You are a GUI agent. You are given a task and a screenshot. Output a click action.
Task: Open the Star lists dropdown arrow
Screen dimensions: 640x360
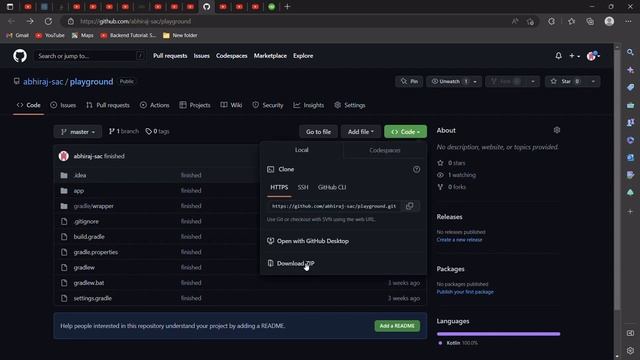(x=593, y=81)
